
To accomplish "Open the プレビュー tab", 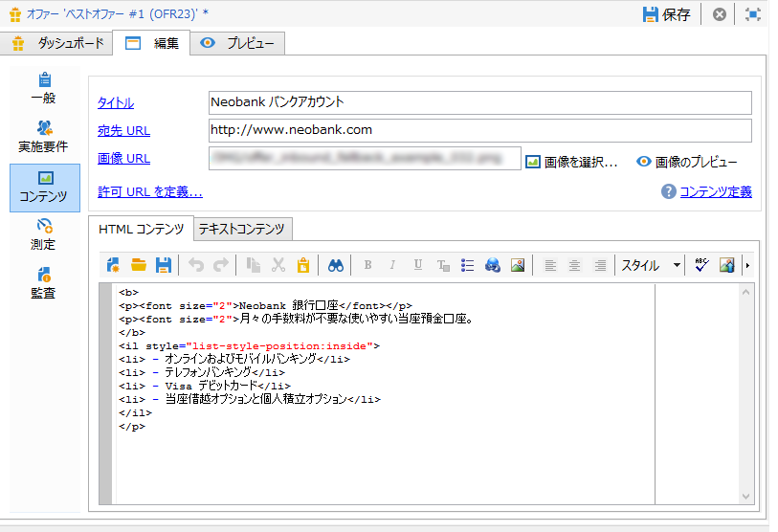I will pos(237,43).
